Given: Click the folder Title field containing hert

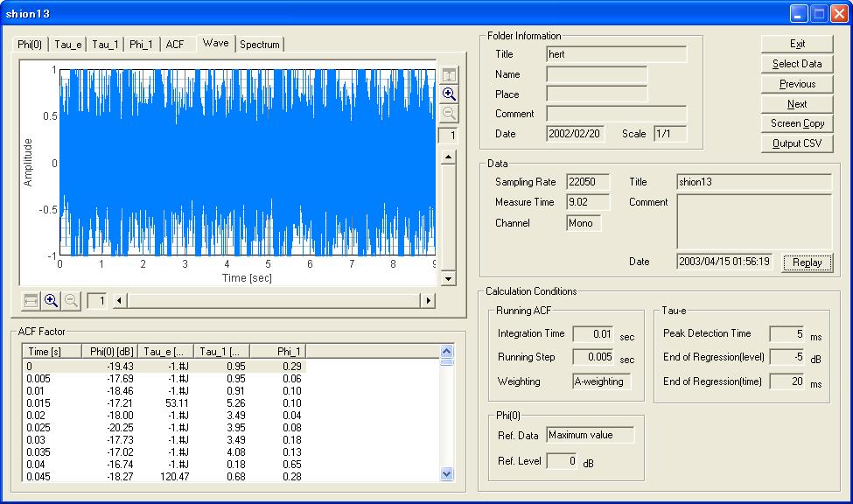Looking at the screenshot, I should coord(617,54).
